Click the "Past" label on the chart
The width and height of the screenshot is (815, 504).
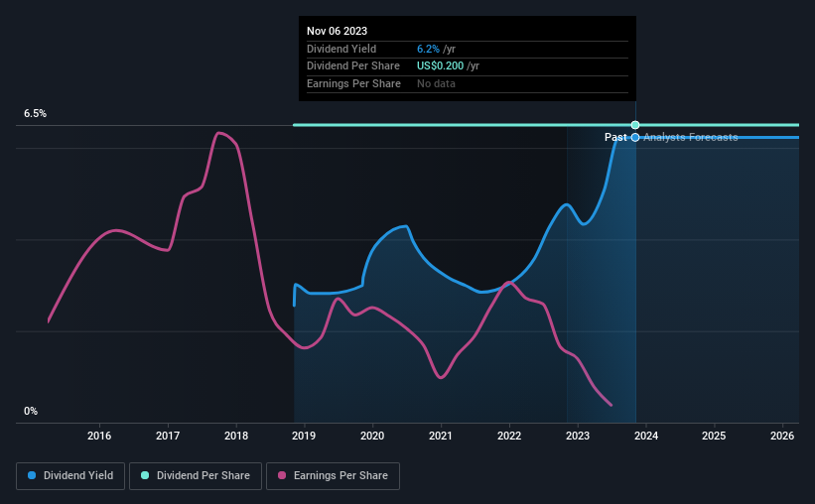(x=615, y=137)
